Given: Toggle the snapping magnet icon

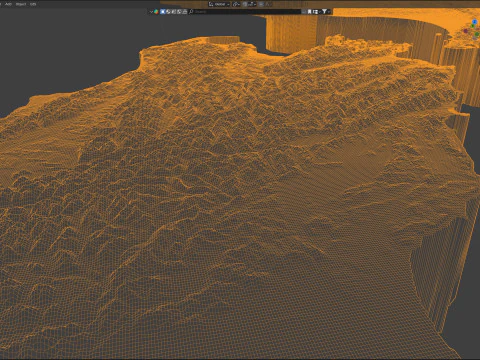Looking at the screenshot, I should pos(245,4).
